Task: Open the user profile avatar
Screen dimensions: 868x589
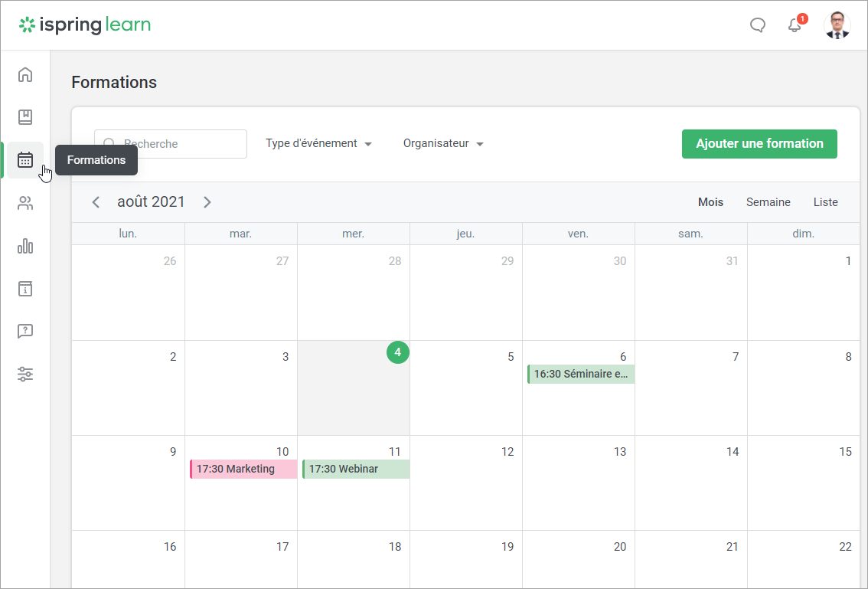Action: point(837,25)
